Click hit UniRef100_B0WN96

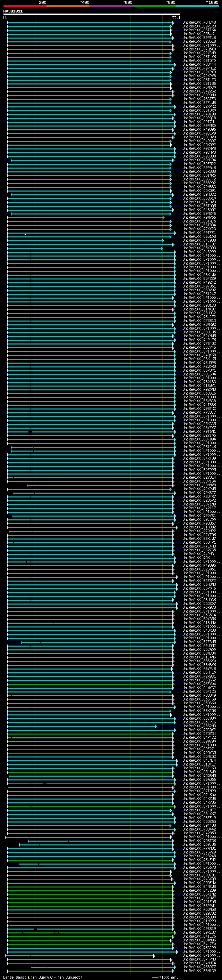click(199, 940)
